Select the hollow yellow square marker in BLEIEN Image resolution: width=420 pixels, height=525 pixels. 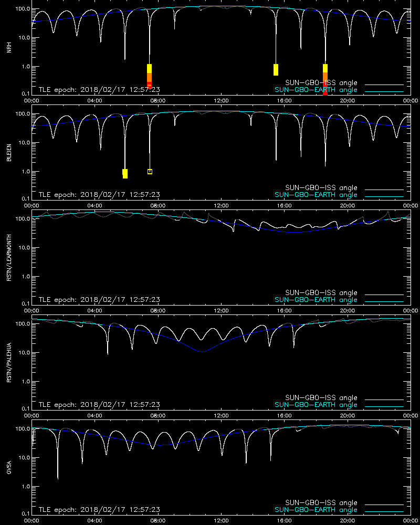pos(150,172)
